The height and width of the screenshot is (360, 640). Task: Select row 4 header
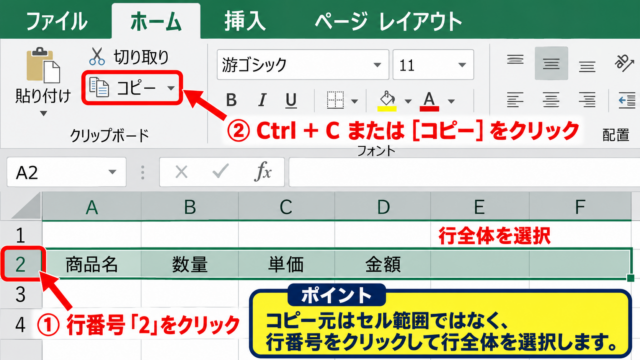click(21, 324)
